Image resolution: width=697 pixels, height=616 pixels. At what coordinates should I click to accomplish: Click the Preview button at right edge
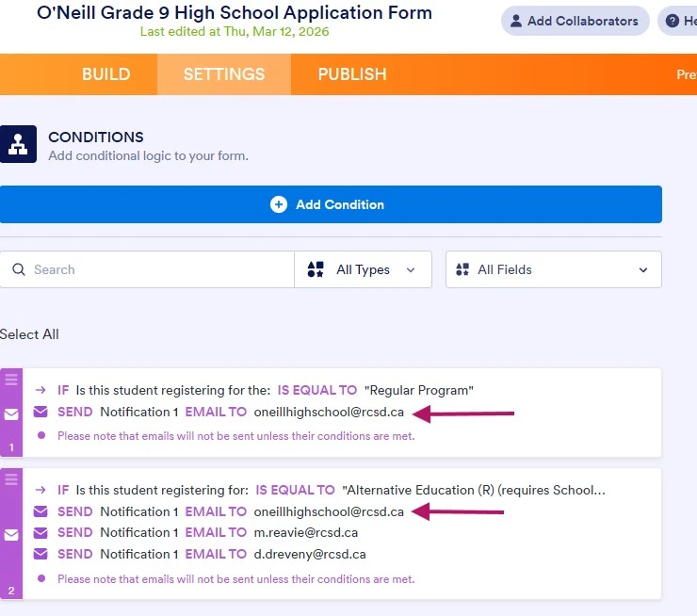pos(687,74)
